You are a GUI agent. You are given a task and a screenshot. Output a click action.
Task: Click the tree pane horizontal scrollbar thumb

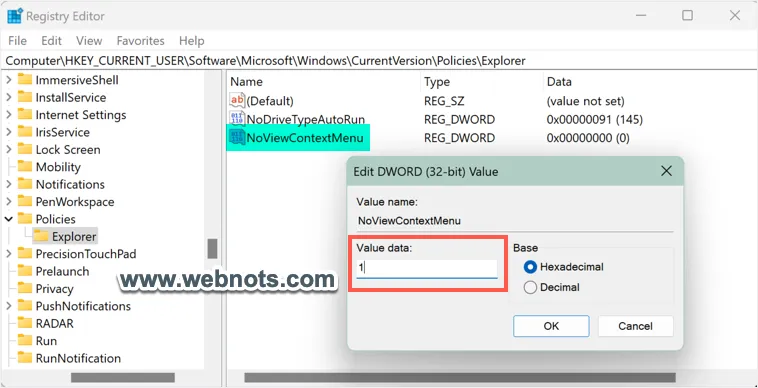pos(123,377)
